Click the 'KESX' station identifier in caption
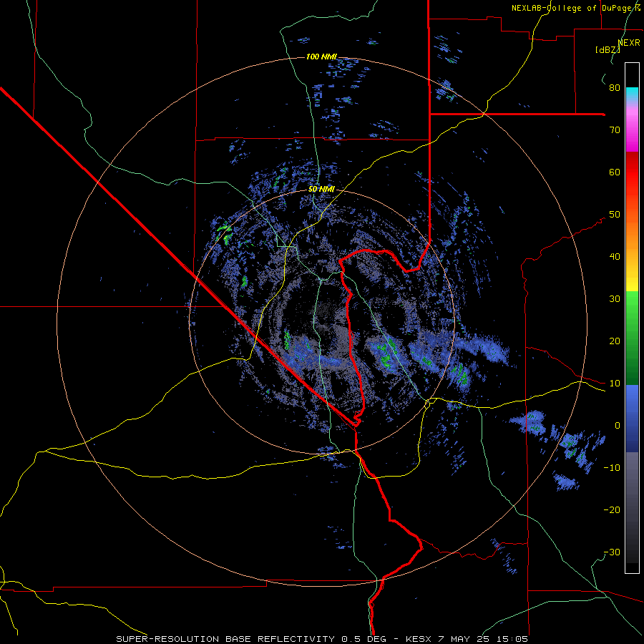Screen dimensions: 644x644 418,639
